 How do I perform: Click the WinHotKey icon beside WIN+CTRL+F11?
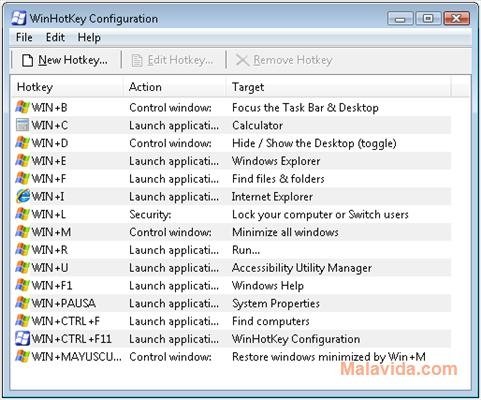pyautogui.click(x=22, y=339)
